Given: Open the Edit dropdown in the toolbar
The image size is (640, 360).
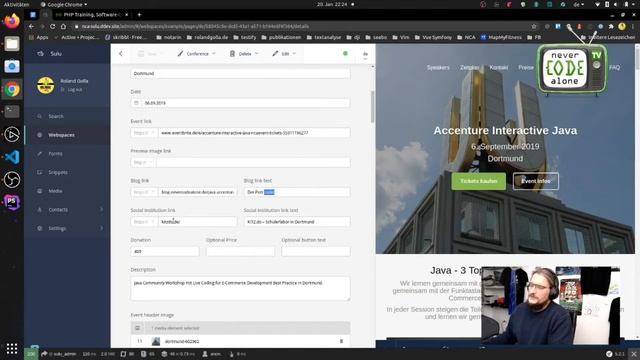Looking at the screenshot, I should tap(284, 53).
